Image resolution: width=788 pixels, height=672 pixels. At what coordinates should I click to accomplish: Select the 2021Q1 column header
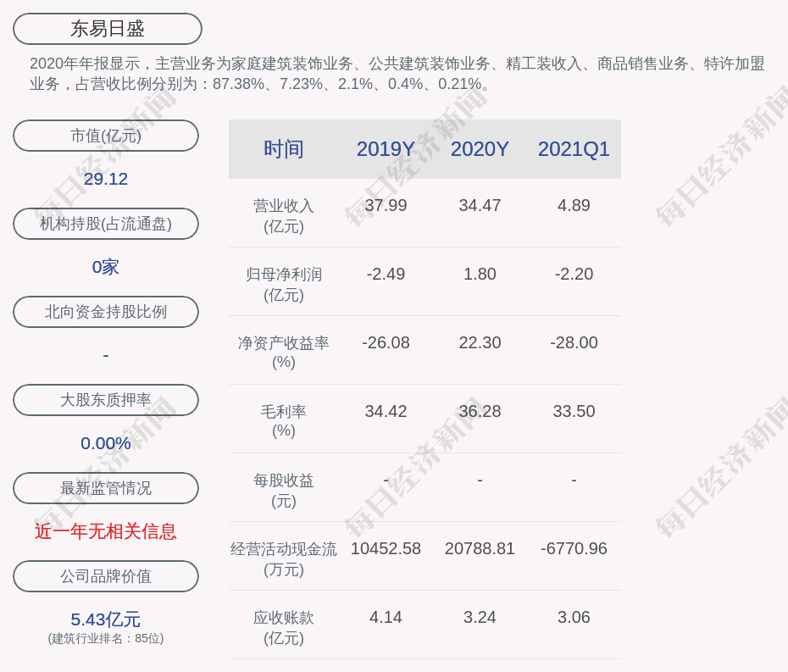(x=574, y=149)
